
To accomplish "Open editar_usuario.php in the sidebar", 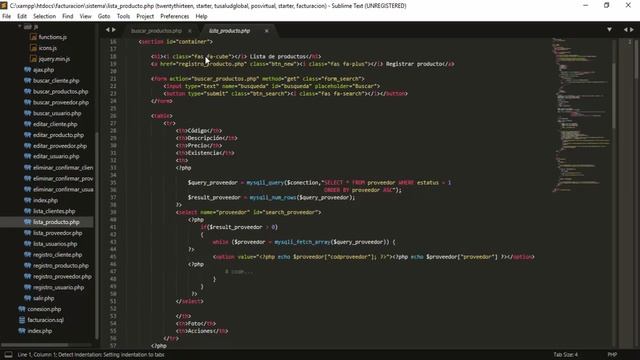I will click(56, 156).
